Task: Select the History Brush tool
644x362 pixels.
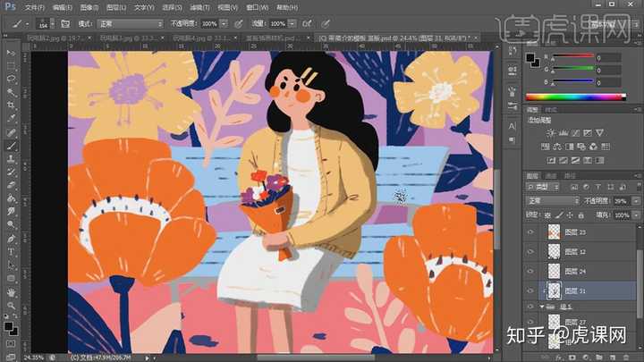Action: (11, 172)
